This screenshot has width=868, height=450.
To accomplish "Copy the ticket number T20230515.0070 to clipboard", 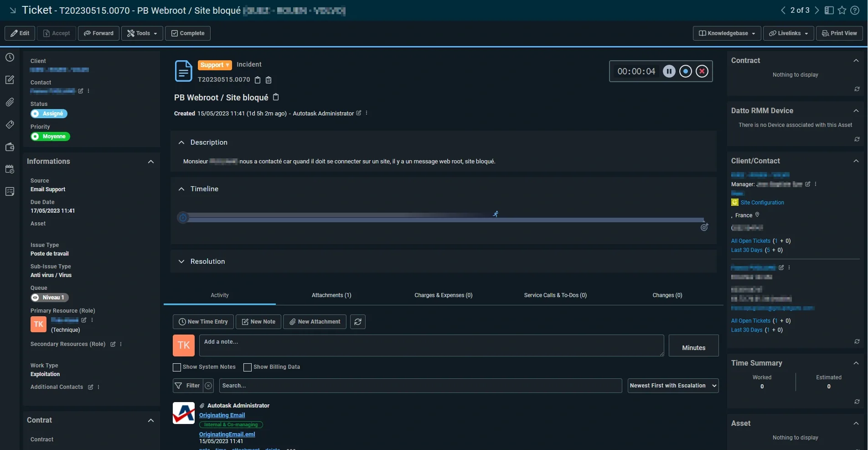I will coord(258,80).
